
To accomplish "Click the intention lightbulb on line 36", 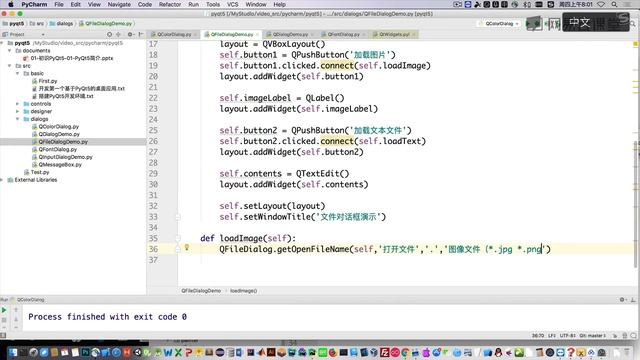I will 187,247.
